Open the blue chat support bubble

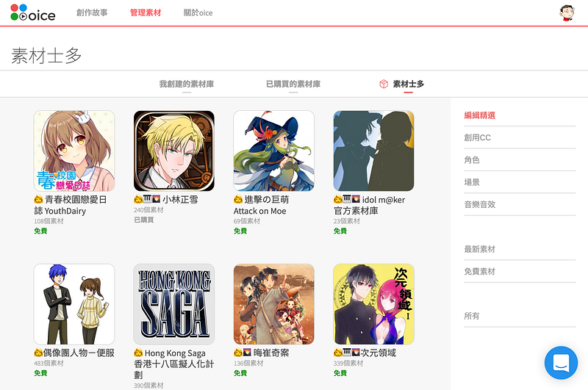click(x=561, y=363)
